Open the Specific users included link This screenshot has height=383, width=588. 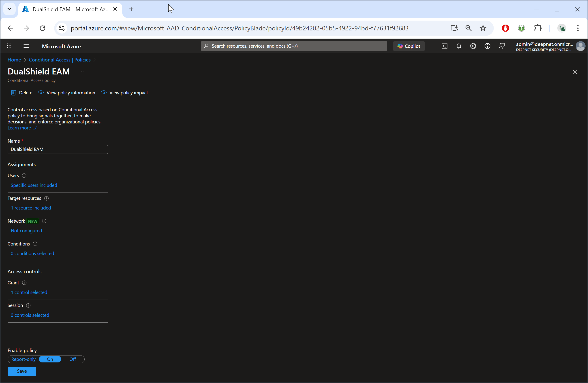(x=34, y=185)
